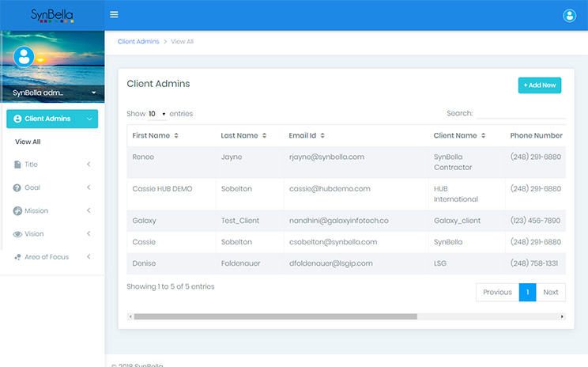Click the View All breadcrumb
588x367 pixels.
(183, 42)
